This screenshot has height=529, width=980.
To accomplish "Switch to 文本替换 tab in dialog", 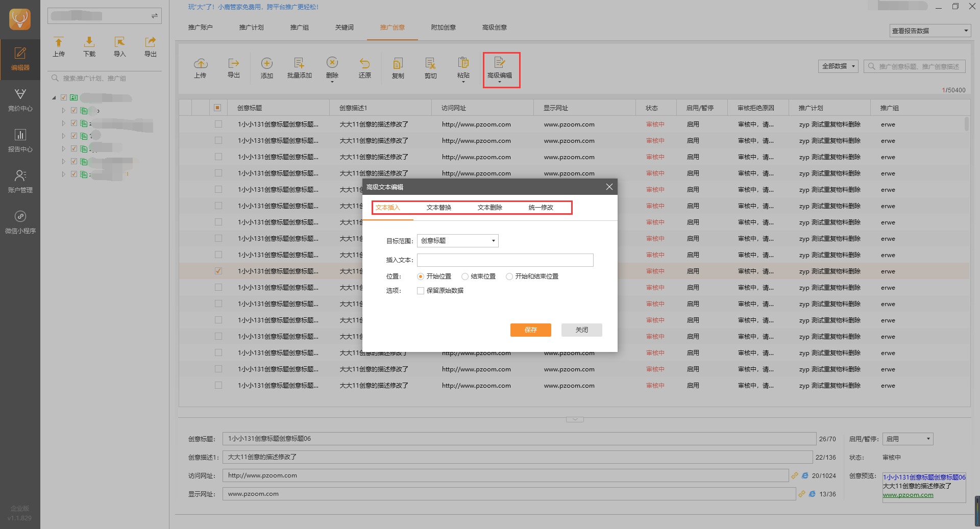I will coord(439,208).
